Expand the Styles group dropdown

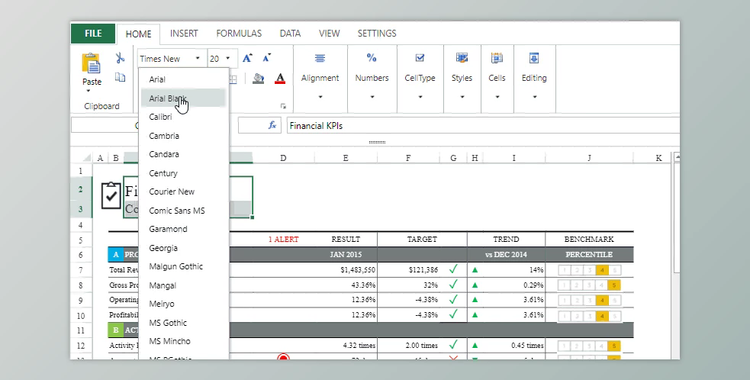(462, 97)
